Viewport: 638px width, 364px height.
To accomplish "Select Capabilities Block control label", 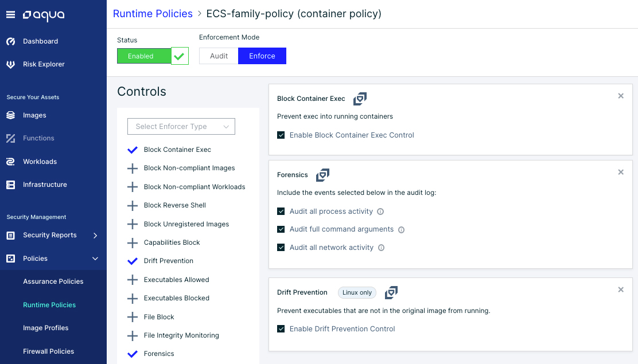I will 172,242.
